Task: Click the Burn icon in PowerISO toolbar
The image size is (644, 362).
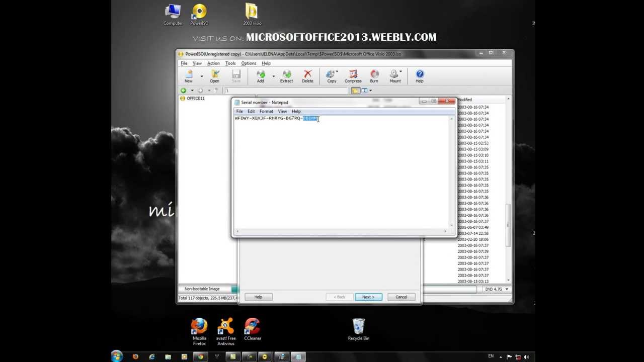Action: tap(374, 76)
